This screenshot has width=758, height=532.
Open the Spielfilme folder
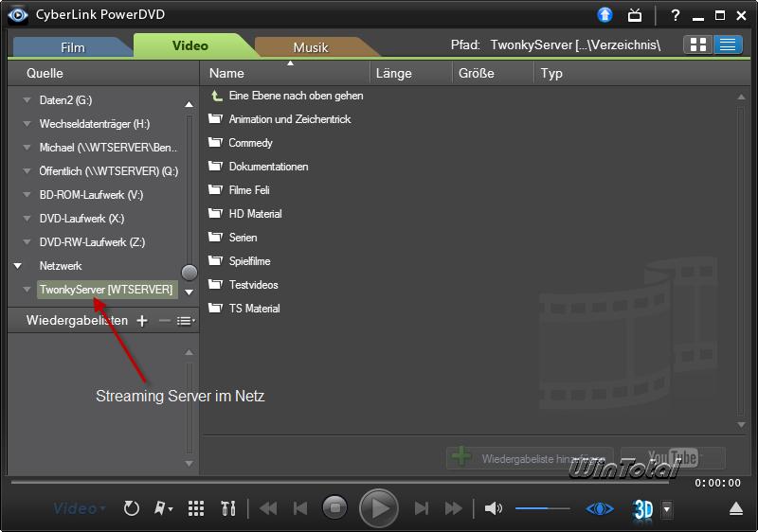click(x=240, y=260)
